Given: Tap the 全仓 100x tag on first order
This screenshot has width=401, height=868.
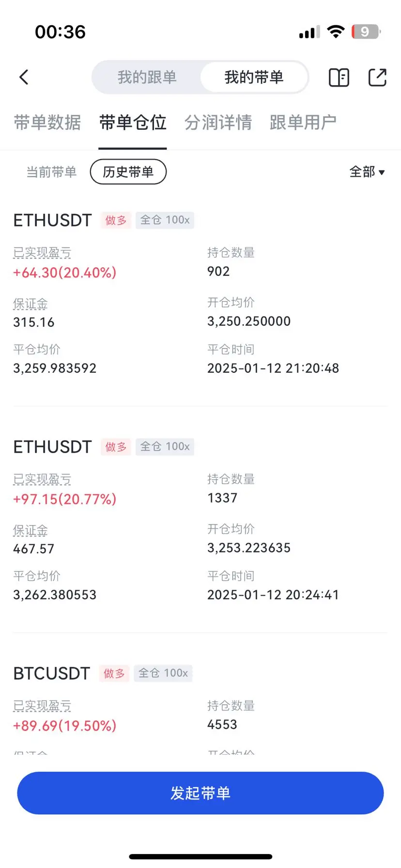Looking at the screenshot, I should coord(165,220).
